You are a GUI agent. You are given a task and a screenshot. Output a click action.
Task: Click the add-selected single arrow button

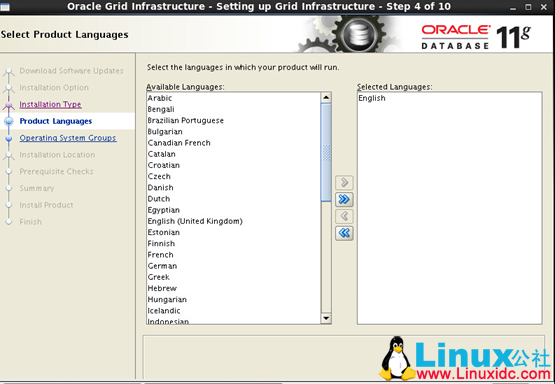(x=344, y=182)
